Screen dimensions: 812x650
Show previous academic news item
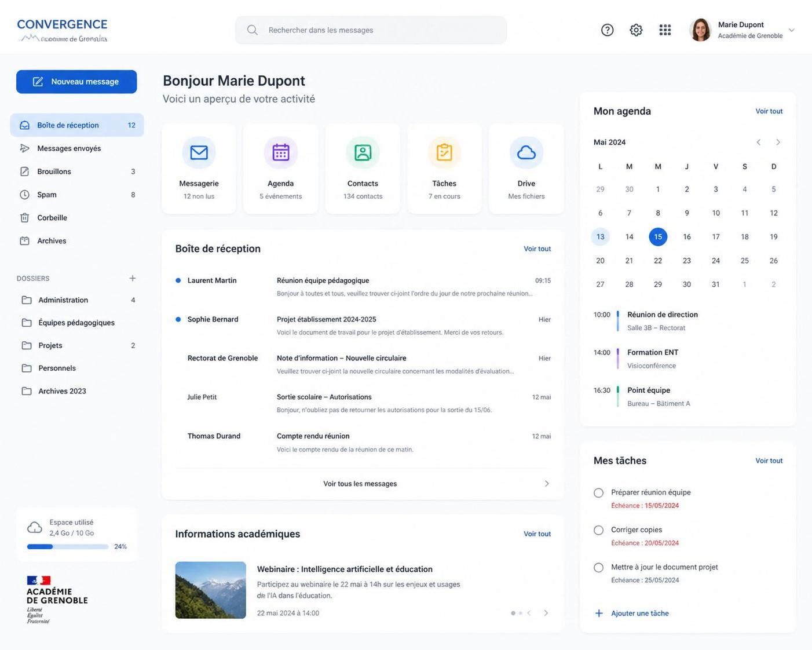click(x=529, y=613)
